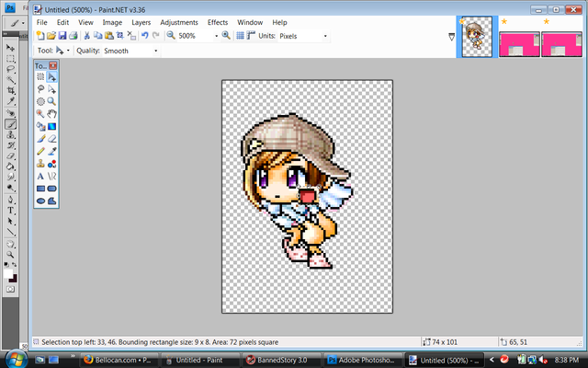Select the Gradient tool

51,126
